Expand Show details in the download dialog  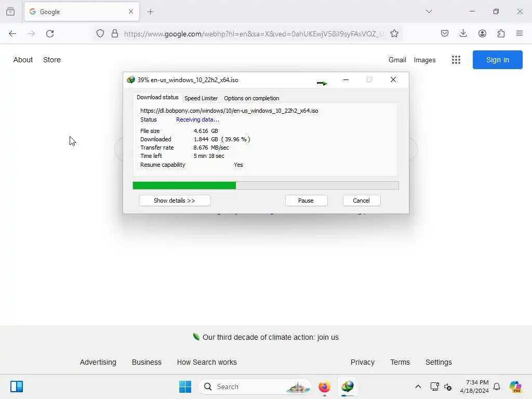point(175,201)
